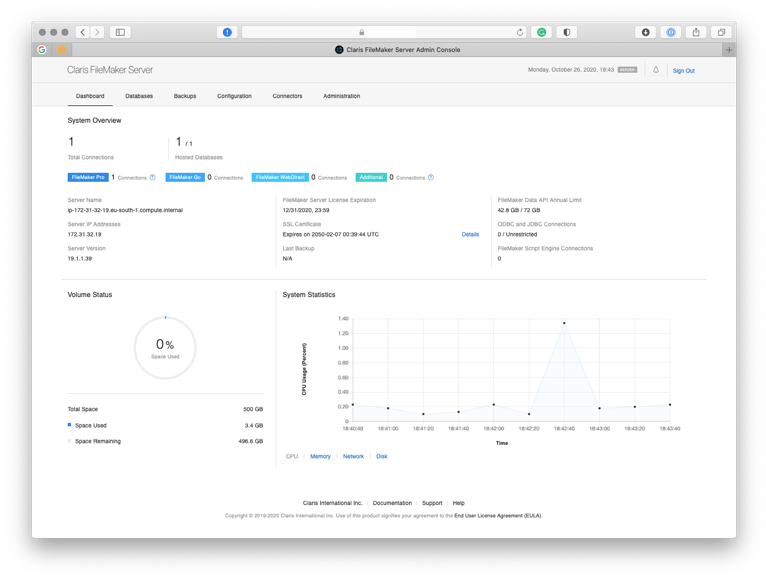Image resolution: width=766 pixels, height=579 pixels.
Task: Click the FileMaker Go connections badge
Action: point(185,177)
